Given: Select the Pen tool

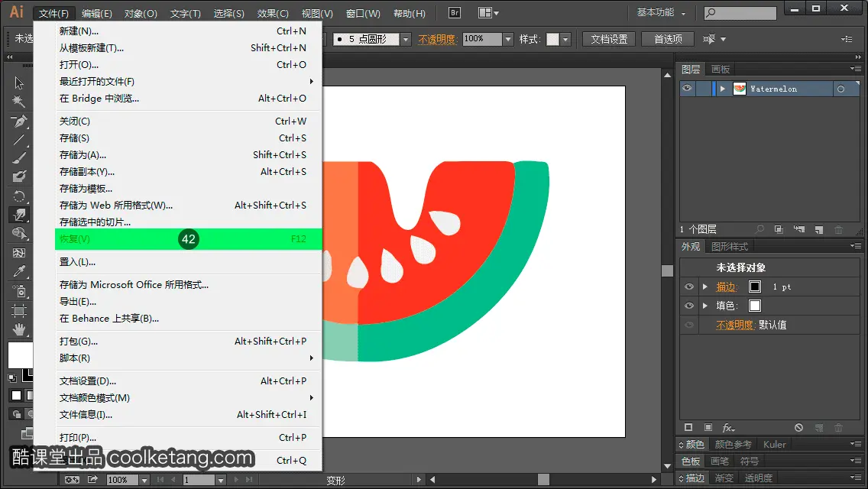Looking at the screenshot, I should coord(19,121).
